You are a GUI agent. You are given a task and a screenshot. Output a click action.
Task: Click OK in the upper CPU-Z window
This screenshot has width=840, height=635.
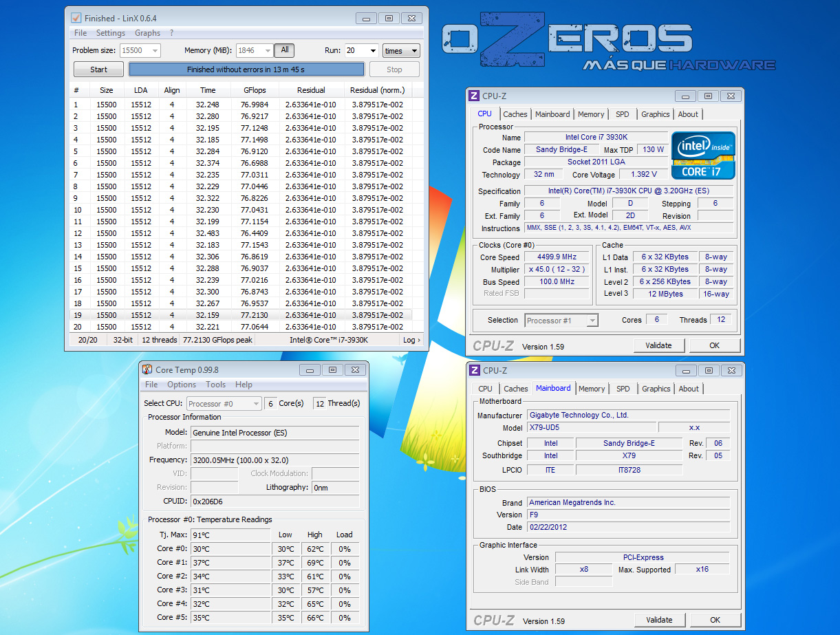point(715,345)
